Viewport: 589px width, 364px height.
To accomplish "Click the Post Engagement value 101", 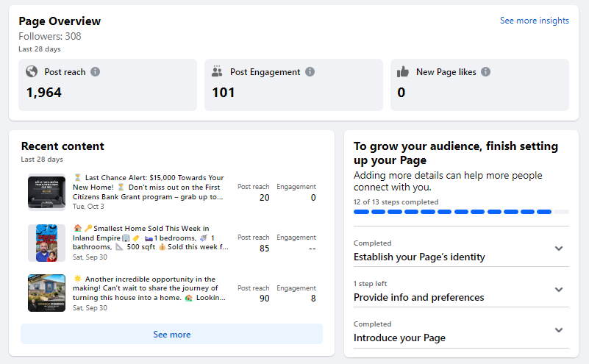I will point(224,93).
